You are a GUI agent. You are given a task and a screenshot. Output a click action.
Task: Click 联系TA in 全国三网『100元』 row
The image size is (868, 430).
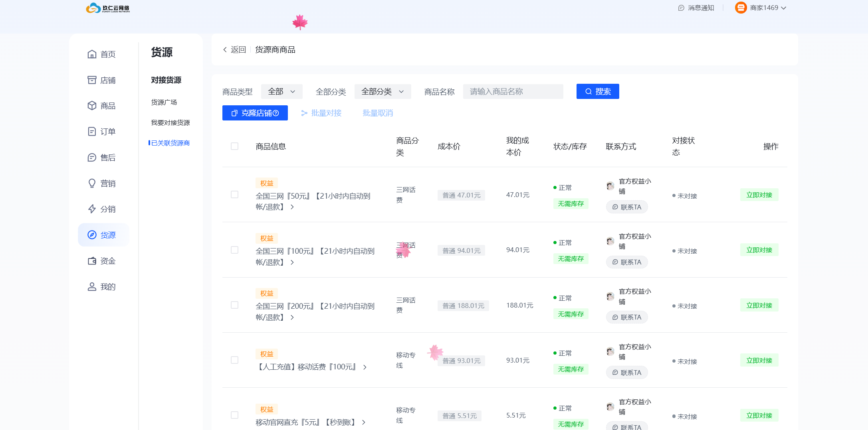click(x=627, y=262)
